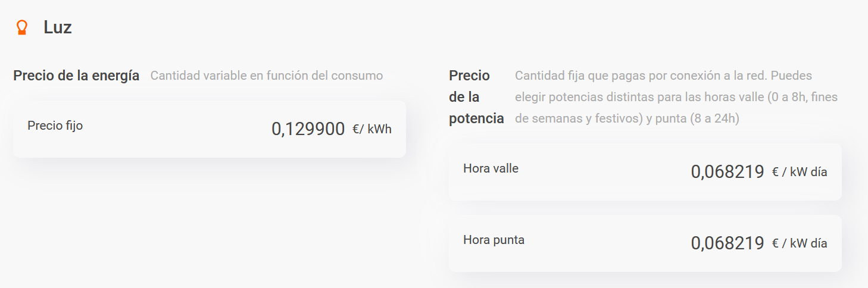Select the Luz section heading

(x=58, y=27)
